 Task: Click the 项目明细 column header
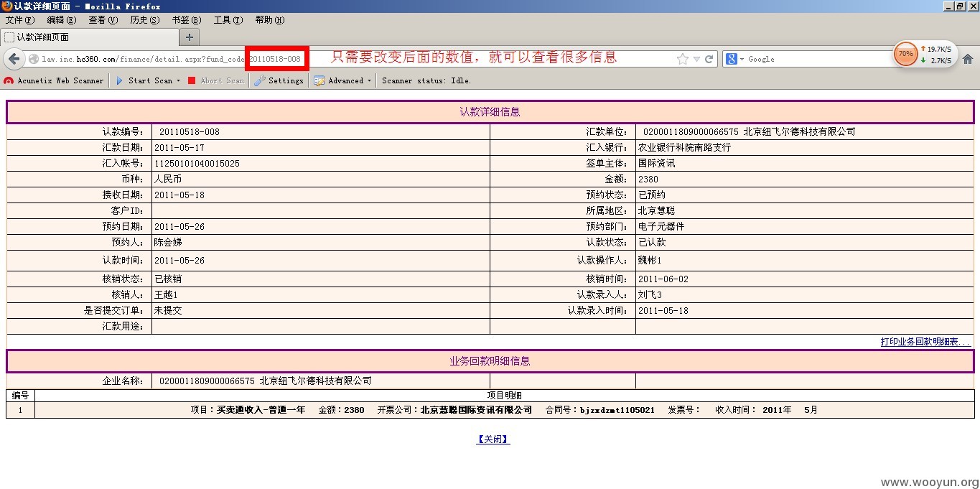coord(504,396)
